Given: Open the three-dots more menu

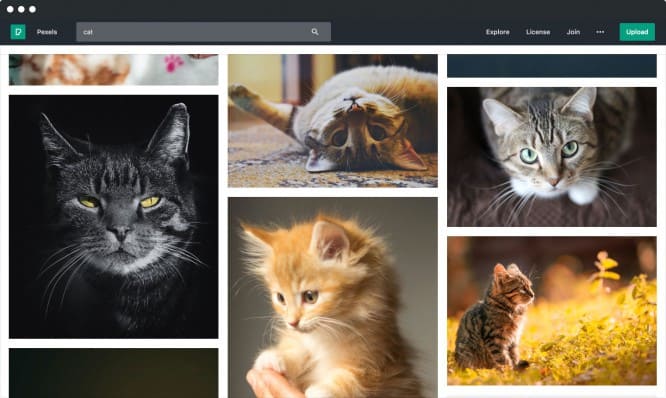Looking at the screenshot, I should click(x=600, y=32).
